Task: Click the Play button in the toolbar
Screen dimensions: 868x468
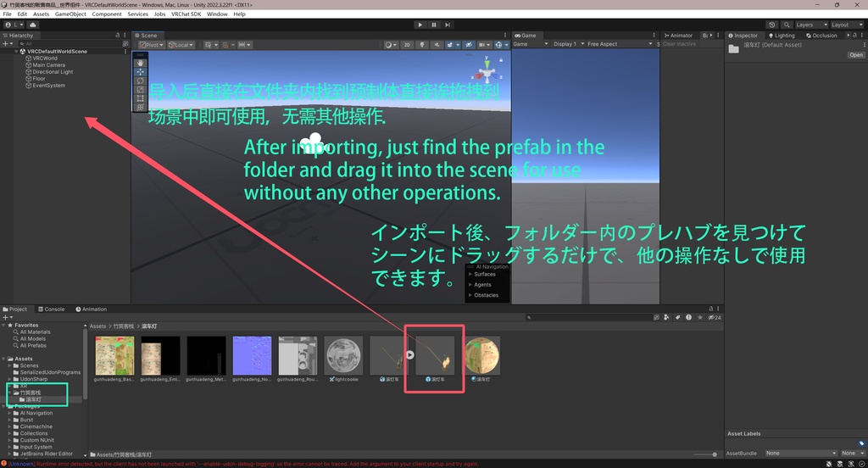Action: pyautogui.click(x=420, y=25)
